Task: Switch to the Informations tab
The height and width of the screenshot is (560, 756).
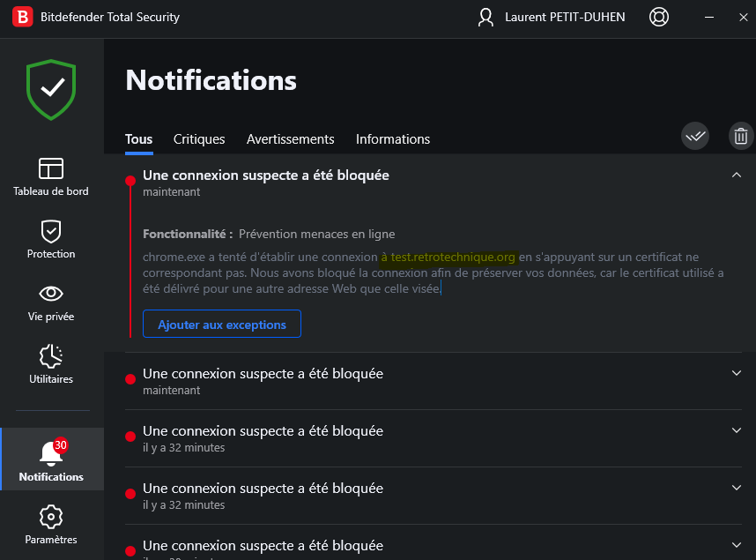Action: (x=393, y=139)
